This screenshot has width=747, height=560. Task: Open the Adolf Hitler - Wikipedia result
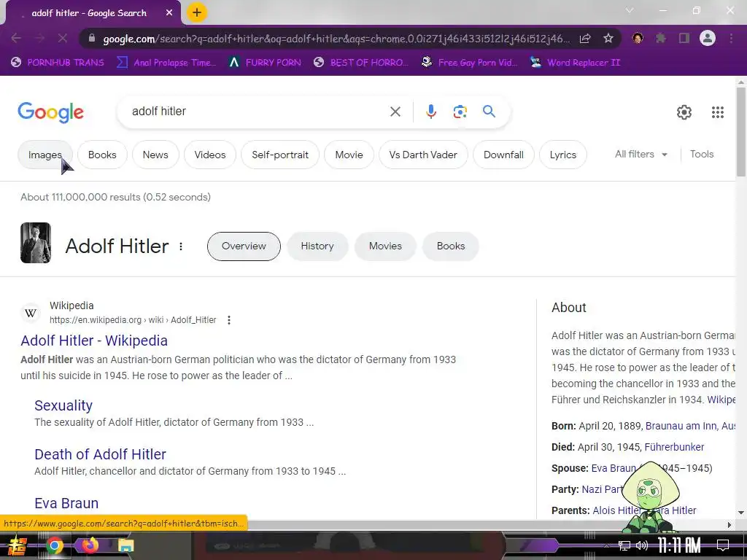coord(94,341)
